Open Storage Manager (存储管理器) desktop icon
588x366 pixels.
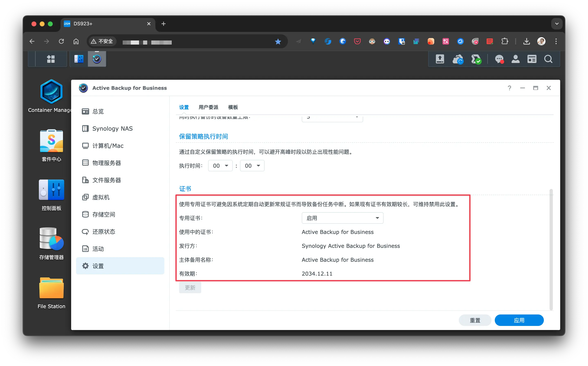(x=51, y=239)
